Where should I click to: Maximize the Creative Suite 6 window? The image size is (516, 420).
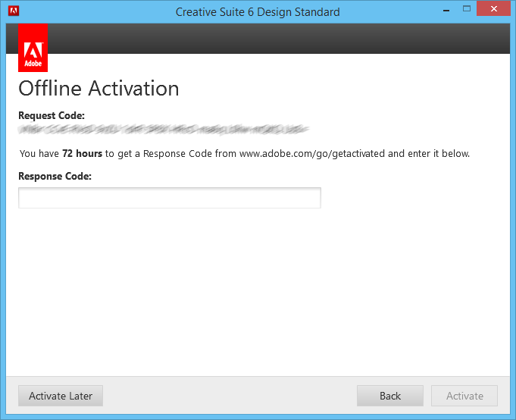pyautogui.click(x=467, y=9)
